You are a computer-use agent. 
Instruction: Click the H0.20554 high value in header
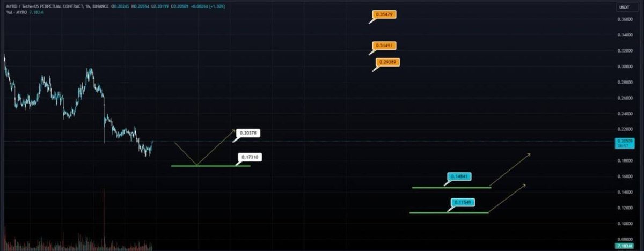coord(140,6)
